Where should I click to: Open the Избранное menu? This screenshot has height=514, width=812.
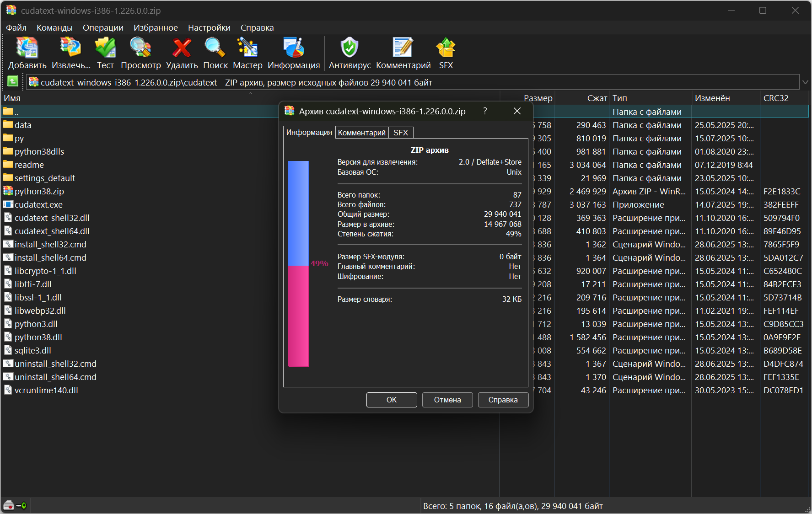point(156,27)
